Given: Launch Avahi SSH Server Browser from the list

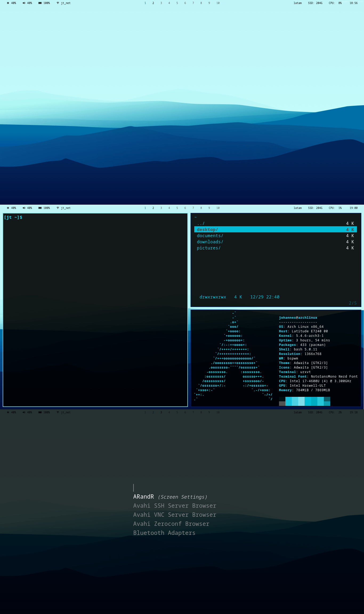Looking at the screenshot, I should pyautogui.click(x=175, y=506).
